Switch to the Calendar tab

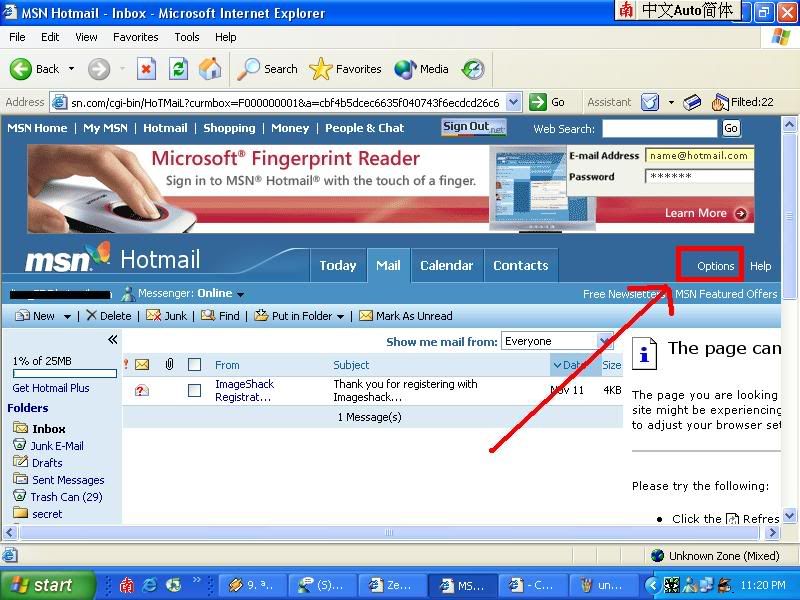tap(446, 265)
